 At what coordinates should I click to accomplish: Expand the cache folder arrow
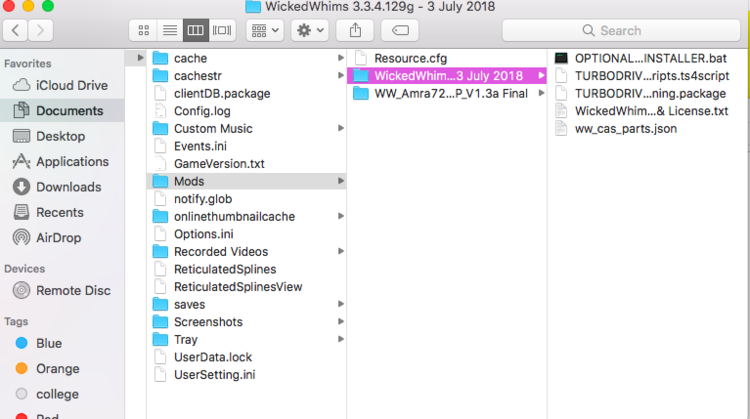341,58
